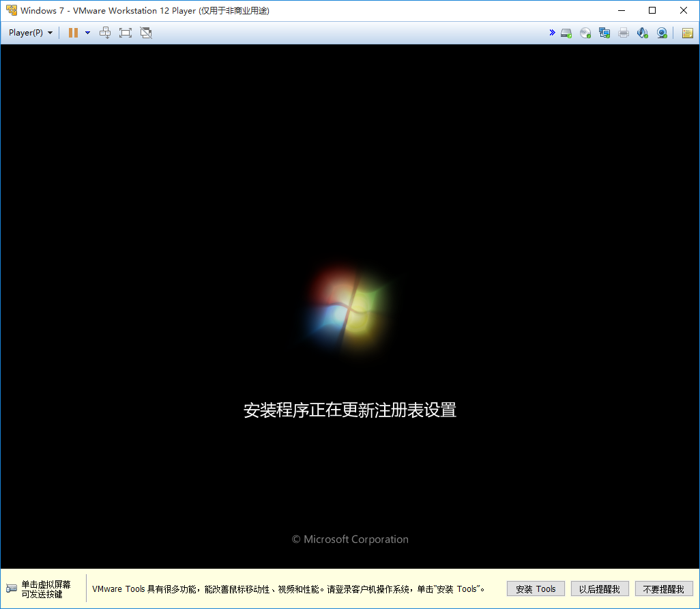Screen dimensions: 700x609
Task: Click the 不要提醒我 button
Action: 664,589
